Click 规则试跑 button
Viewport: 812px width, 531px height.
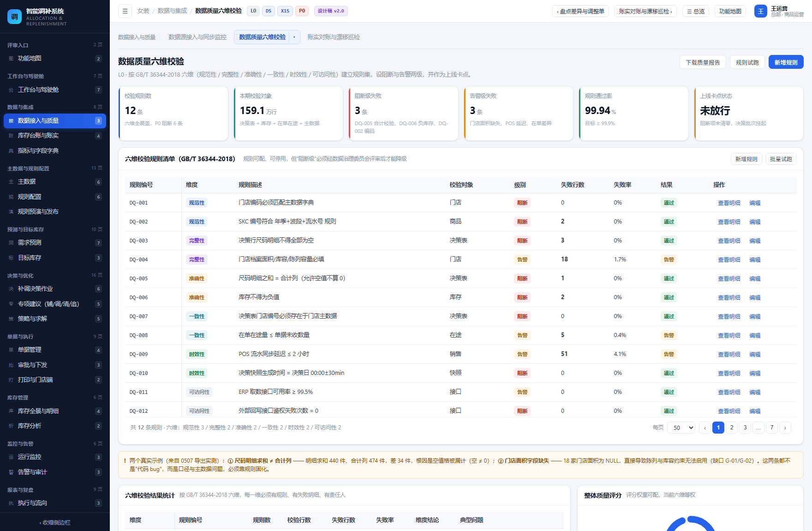747,62
